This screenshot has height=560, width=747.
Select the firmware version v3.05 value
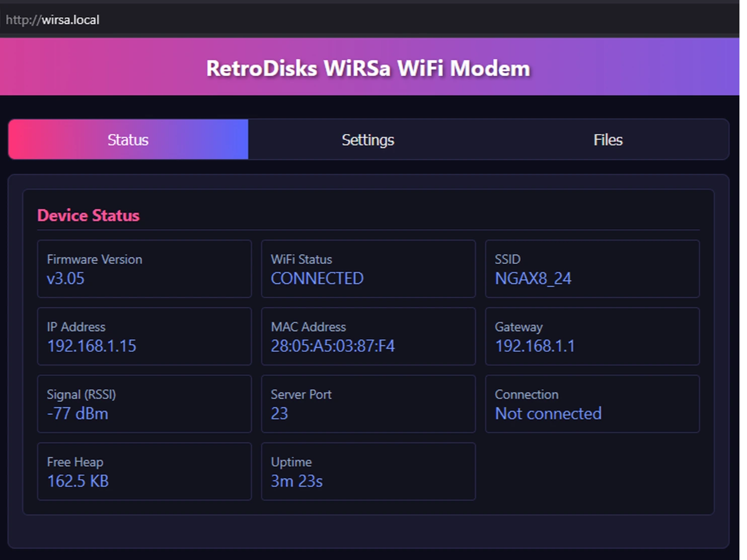[66, 278]
